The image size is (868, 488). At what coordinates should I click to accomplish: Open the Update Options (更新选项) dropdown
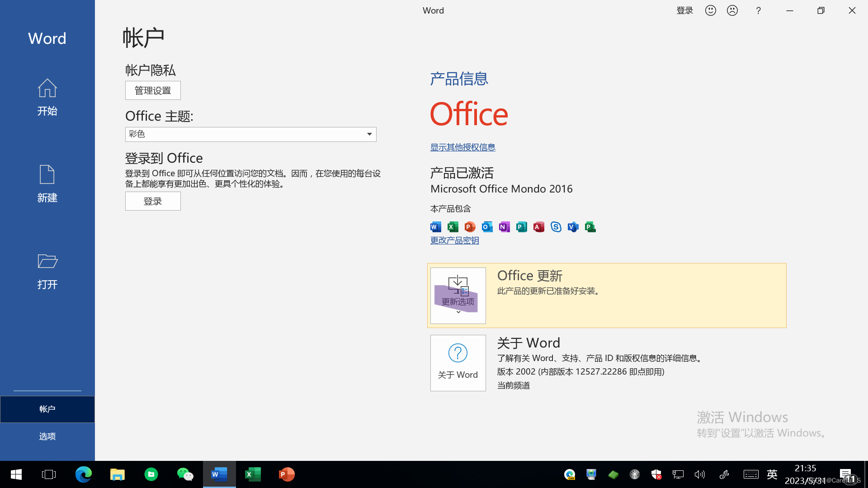coord(458,296)
